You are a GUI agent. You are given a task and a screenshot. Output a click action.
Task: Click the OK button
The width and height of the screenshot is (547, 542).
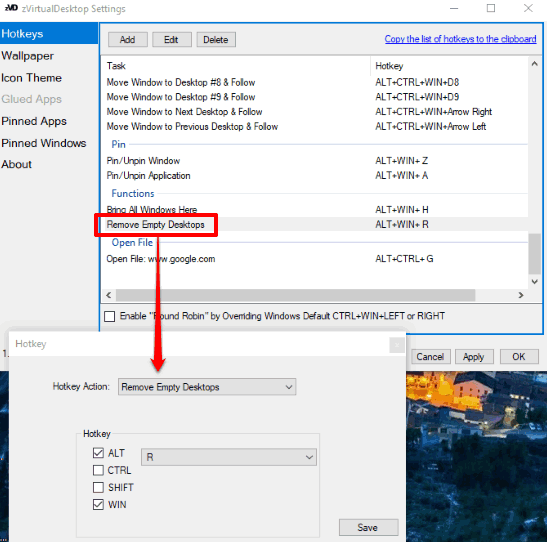point(519,356)
